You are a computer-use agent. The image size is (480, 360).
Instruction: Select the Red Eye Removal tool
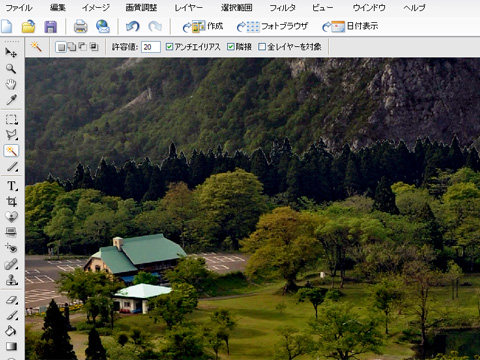coord(11,248)
